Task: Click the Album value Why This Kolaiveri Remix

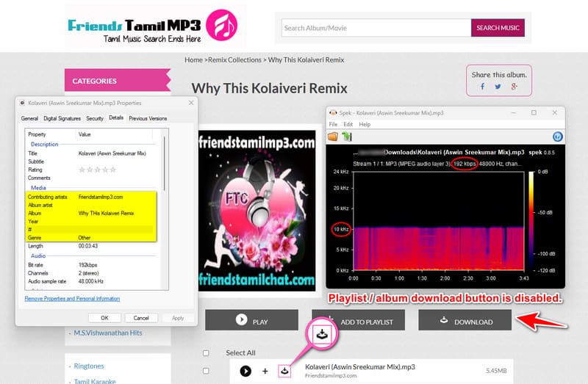Action: tap(106, 213)
